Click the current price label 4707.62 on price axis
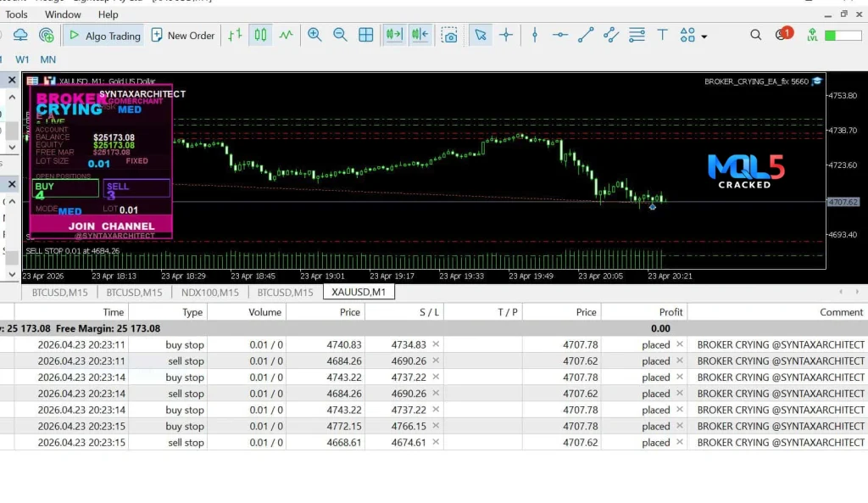The height and width of the screenshot is (503, 868). pyautogui.click(x=843, y=202)
